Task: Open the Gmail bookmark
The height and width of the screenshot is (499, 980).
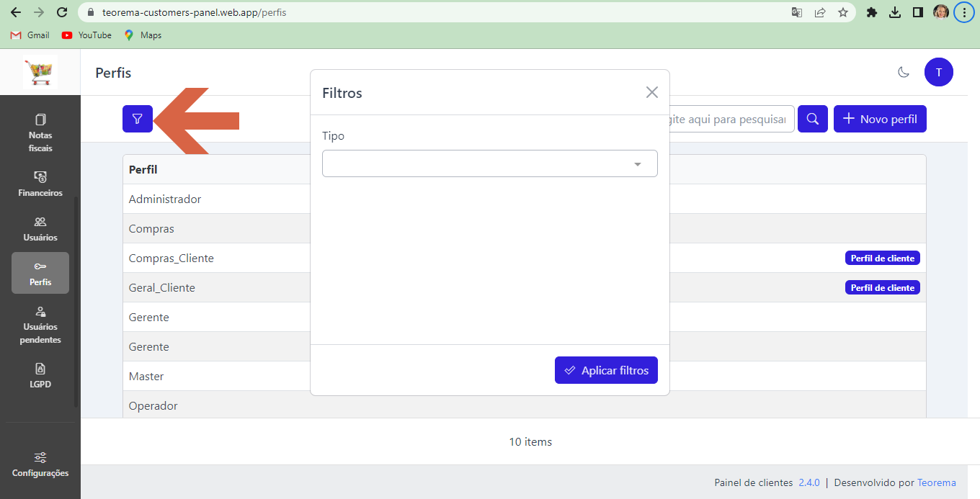Action: click(x=30, y=35)
